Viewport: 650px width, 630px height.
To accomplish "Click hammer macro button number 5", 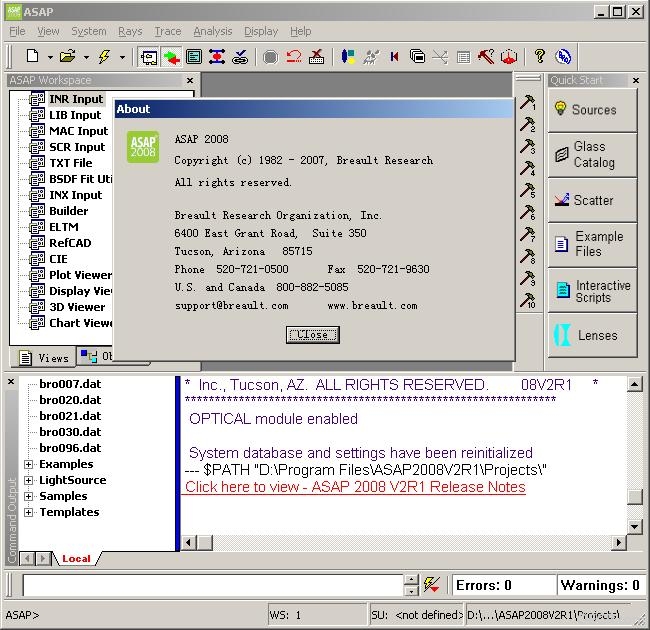I will tap(528, 190).
